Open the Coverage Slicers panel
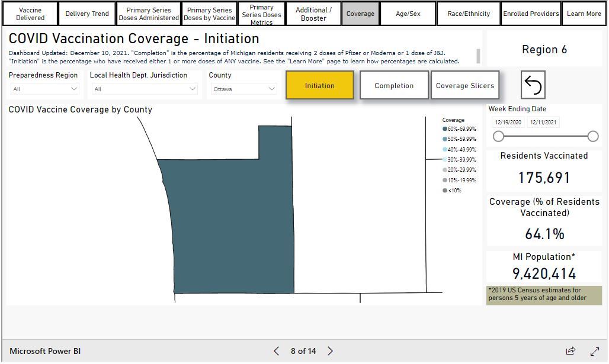 click(464, 85)
